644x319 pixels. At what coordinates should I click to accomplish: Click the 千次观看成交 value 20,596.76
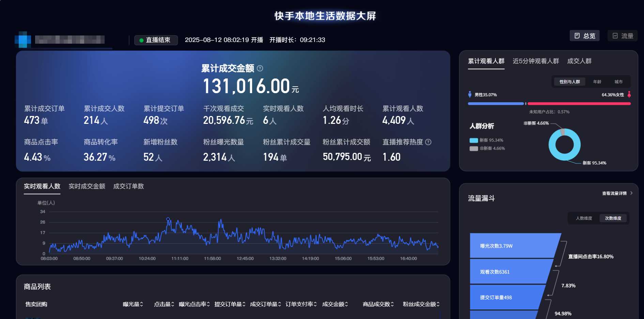click(224, 120)
